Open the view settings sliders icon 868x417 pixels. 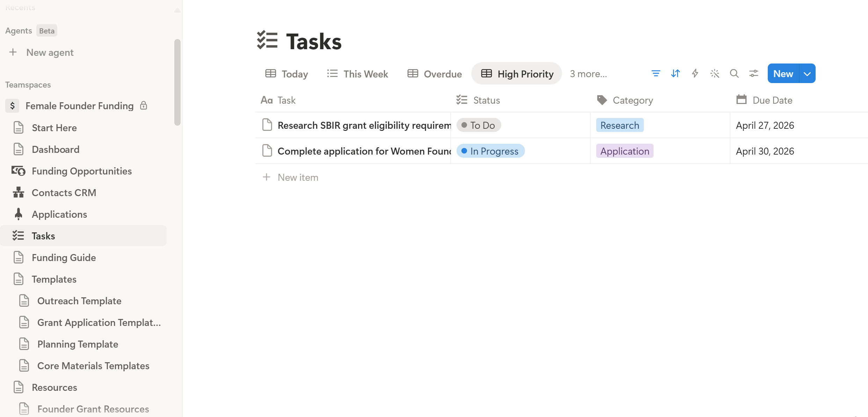coord(754,74)
